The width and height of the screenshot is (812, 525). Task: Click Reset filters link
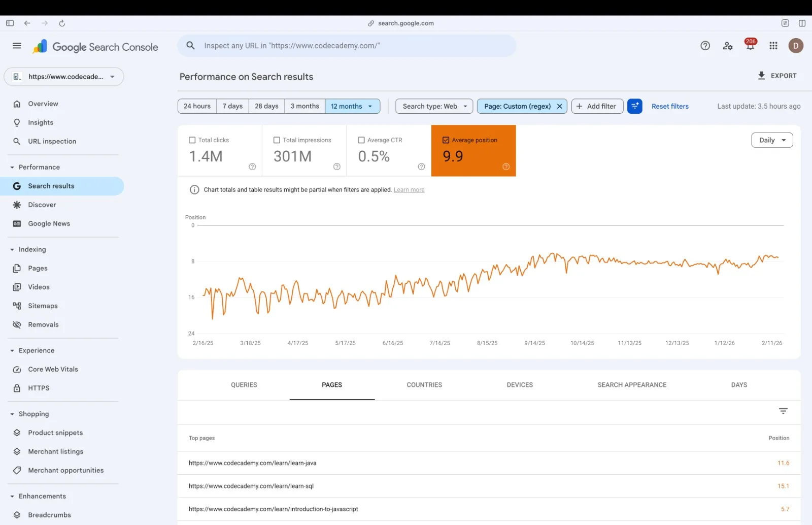click(670, 106)
